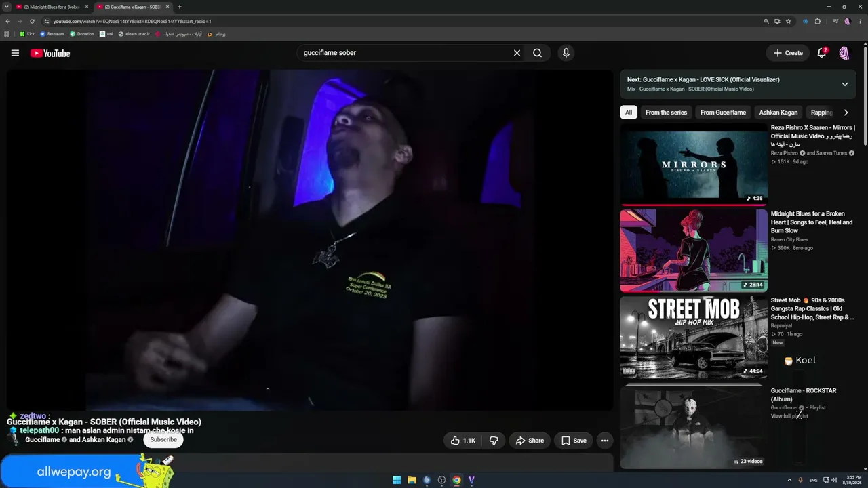Open the browser extensions puzzle icon
Image resolution: width=868 pixels, height=488 pixels.
pos(818,21)
